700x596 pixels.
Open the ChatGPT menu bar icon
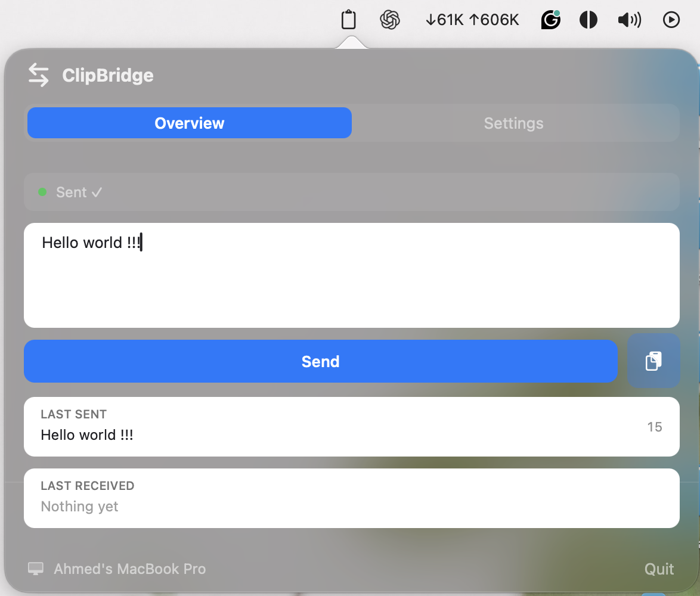pyautogui.click(x=390, y=20)
